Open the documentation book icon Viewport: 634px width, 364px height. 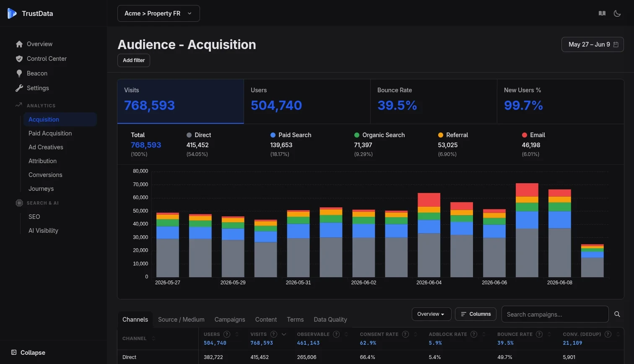[602, 13]
